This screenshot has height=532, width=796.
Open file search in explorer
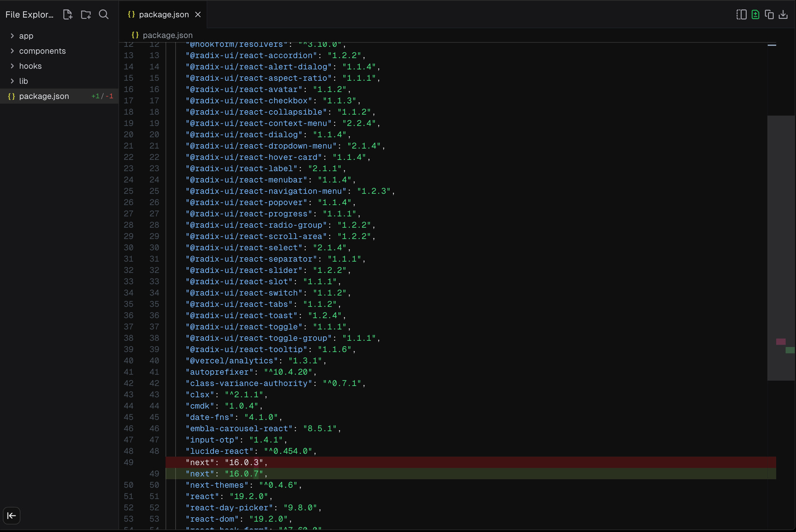pyautogui.click(x=104, y=15)
